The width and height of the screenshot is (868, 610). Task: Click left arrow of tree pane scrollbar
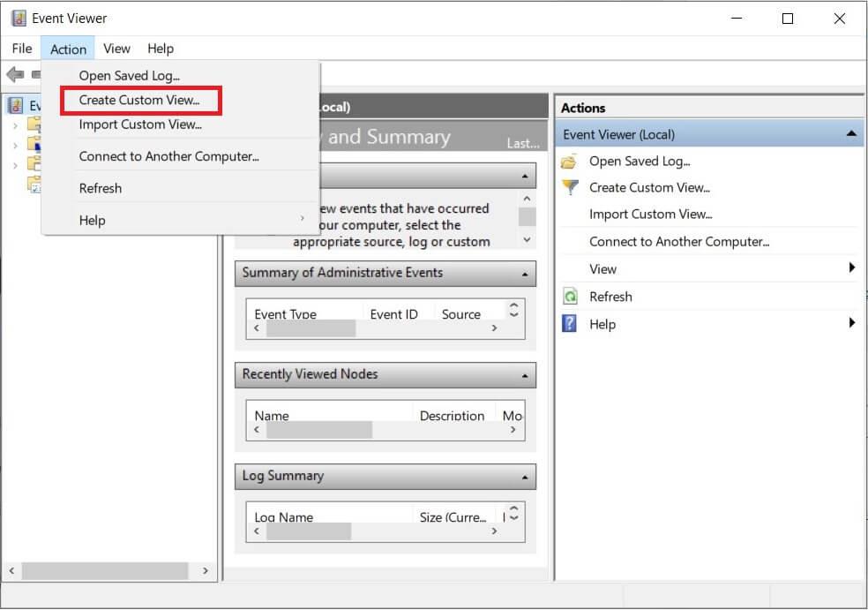click(x=11, y=570)
